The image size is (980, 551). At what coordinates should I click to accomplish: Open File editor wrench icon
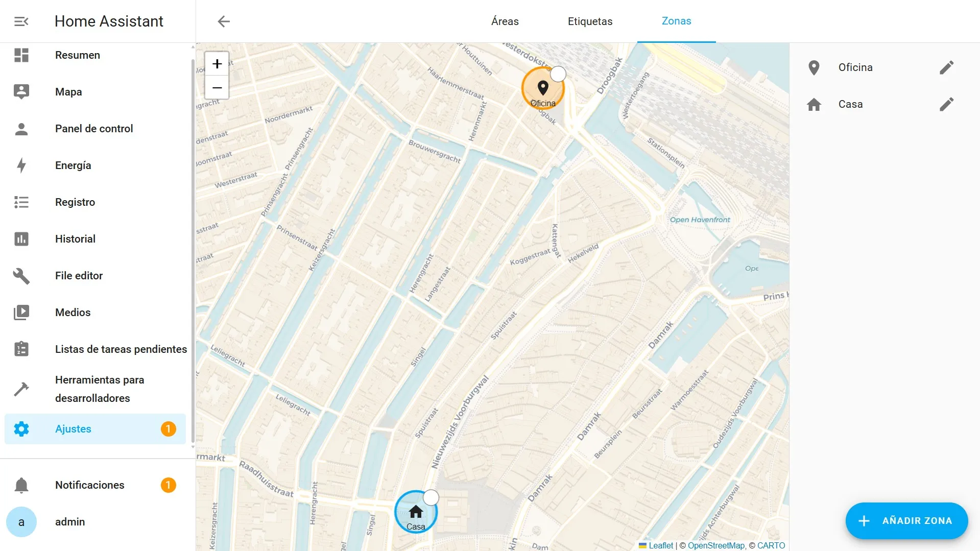pos(21,276)
